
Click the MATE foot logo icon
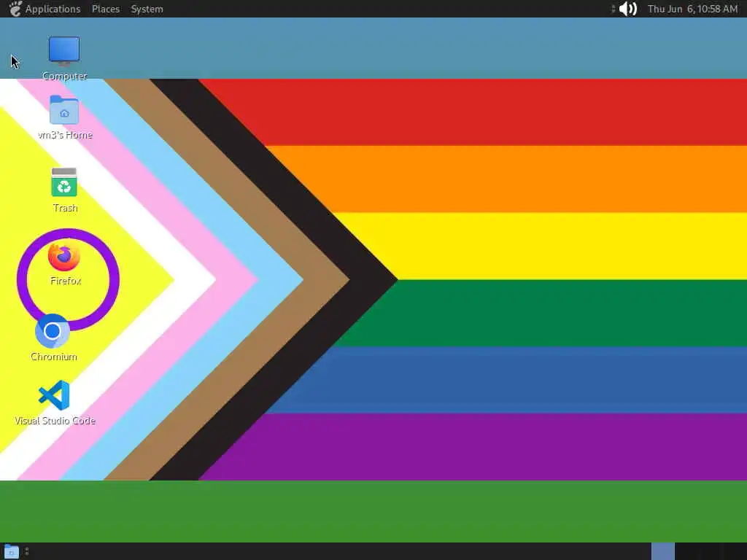pyautogui.click(x=15, y=9)
